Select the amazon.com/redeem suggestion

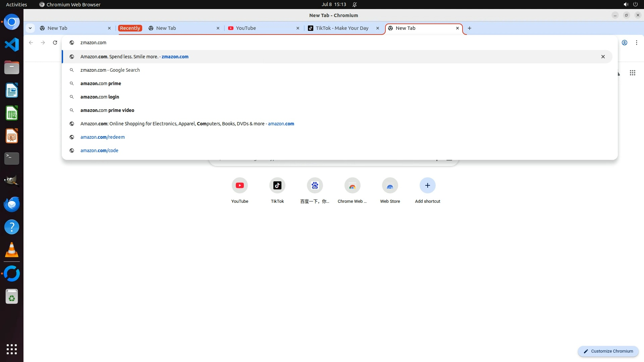tap(103, 137)
